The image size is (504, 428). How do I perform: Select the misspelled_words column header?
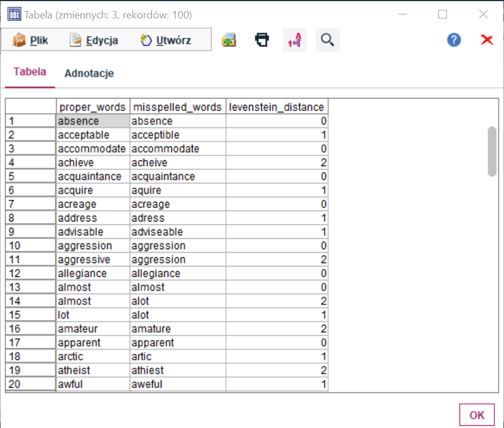tap(178, 107)
